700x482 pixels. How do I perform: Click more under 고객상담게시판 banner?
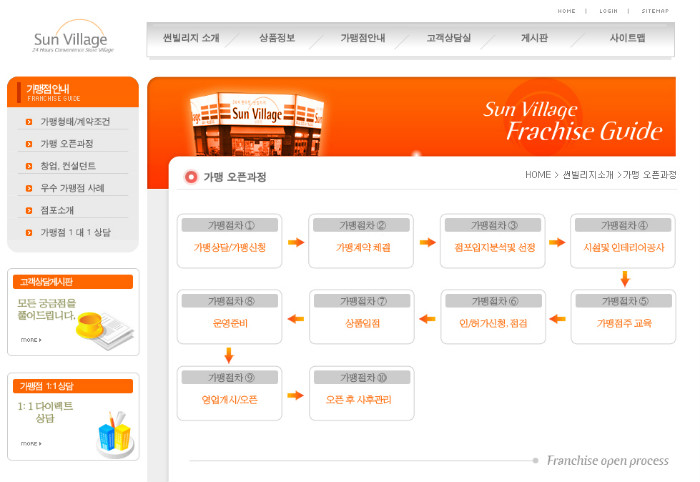(30, 340)
